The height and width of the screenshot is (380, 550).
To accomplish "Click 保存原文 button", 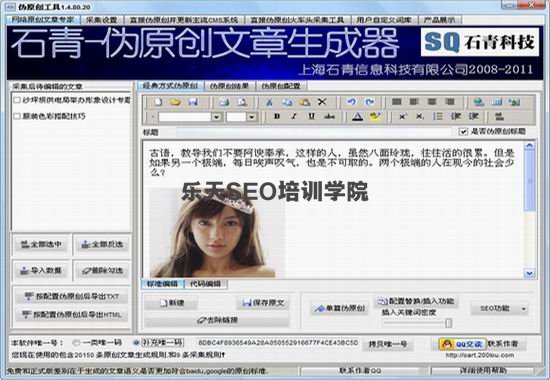I will click(x=263, y=302).
